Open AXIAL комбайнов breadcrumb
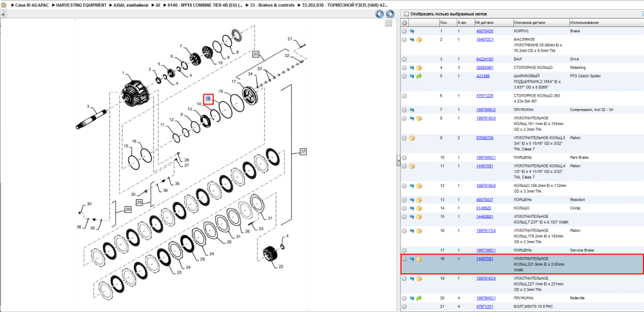 (x=132, y=5)
